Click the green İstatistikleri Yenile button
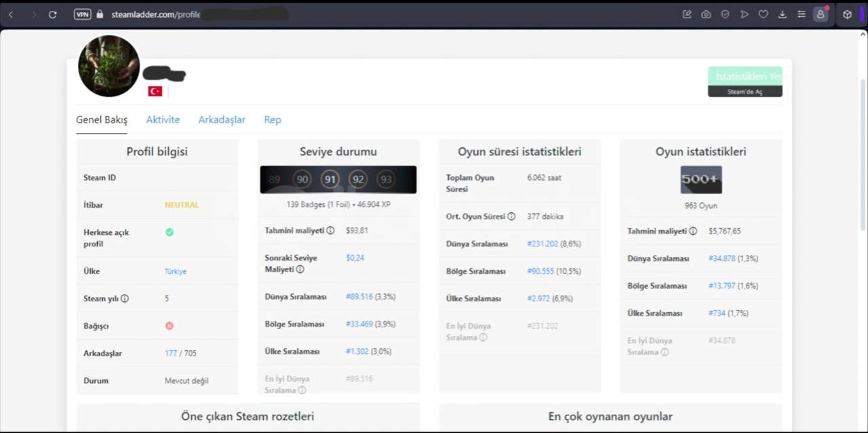The width and height of the screenshot is (868, 433). point(745,77)
